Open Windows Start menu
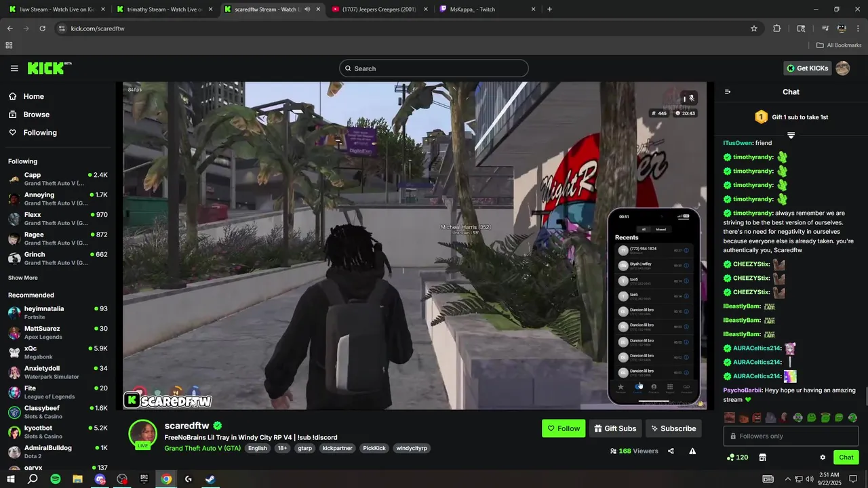Screen dimensions: 868x488 (11, 479)
